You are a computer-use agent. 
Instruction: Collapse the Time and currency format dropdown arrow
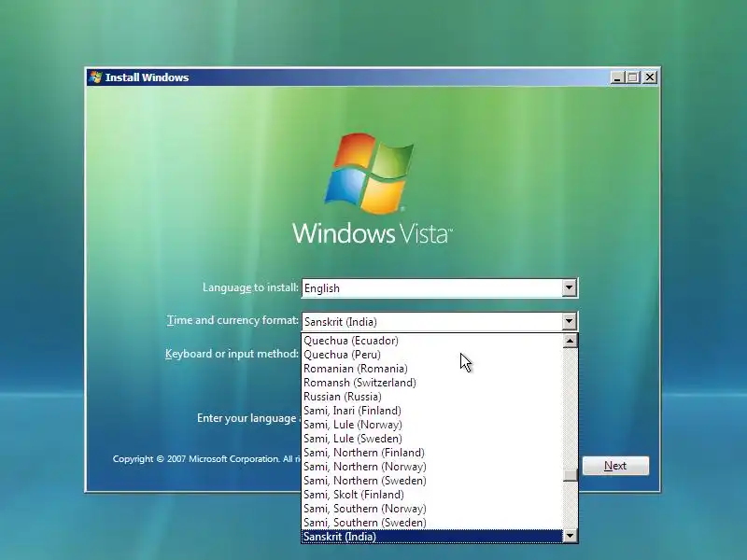[569, 321]
